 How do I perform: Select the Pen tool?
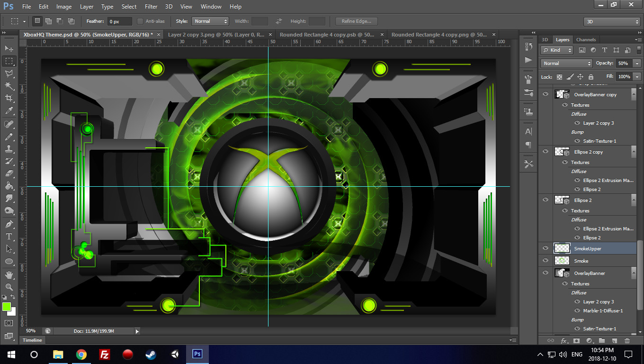9,224
